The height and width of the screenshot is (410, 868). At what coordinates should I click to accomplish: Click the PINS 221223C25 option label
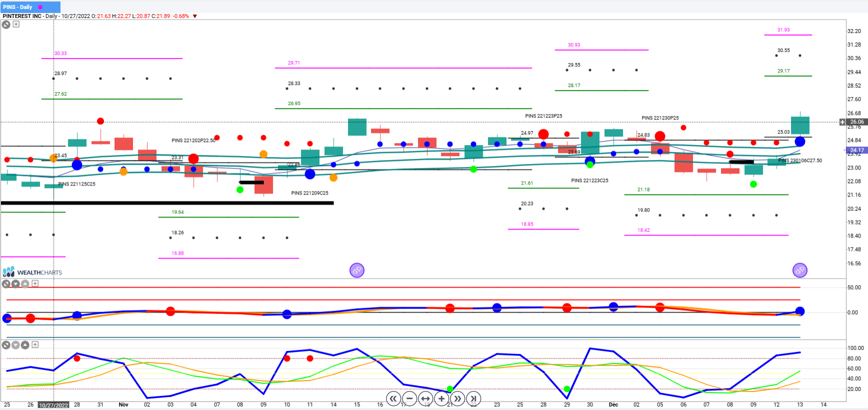[590, 180]
